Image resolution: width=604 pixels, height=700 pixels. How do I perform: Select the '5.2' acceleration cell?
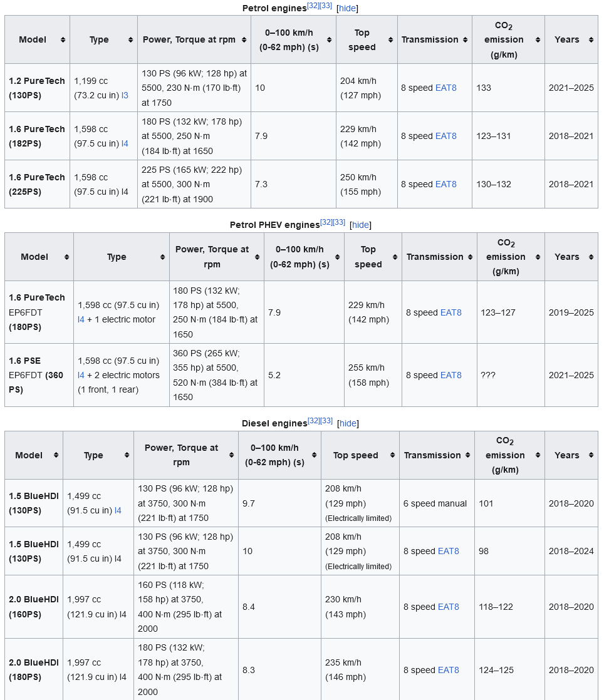pos(305,375)
